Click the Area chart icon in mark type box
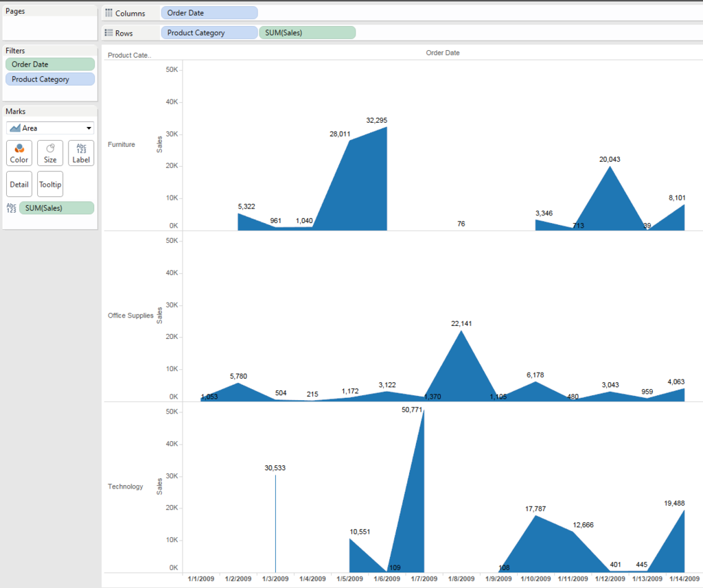This screenshot has width=703, height=588. coord(15,128)
